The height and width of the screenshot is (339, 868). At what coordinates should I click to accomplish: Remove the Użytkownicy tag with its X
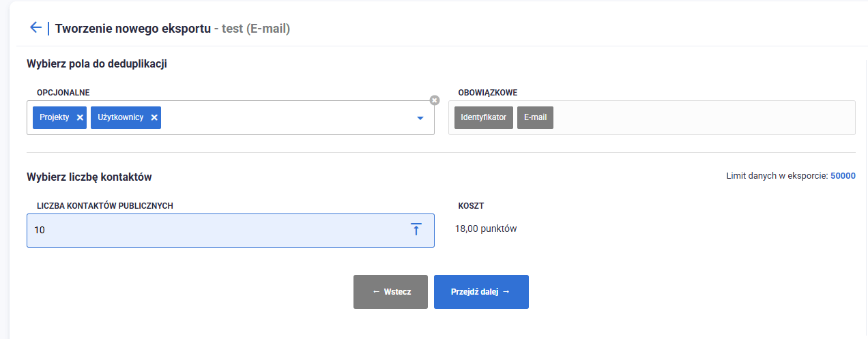154,117
